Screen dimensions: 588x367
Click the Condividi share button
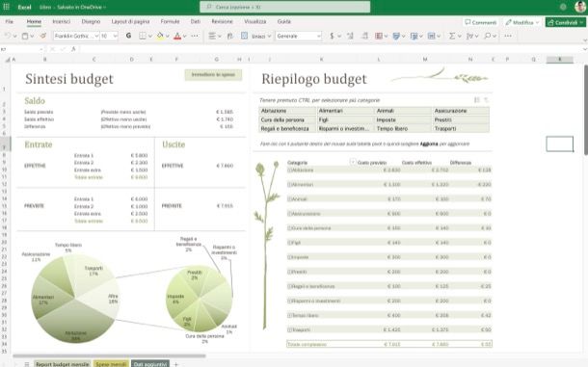566,22
